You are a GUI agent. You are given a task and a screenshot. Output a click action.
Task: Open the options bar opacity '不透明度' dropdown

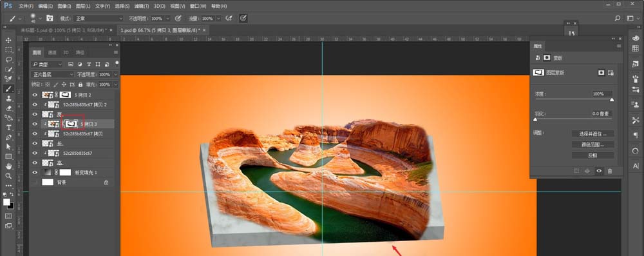point(167,19)
